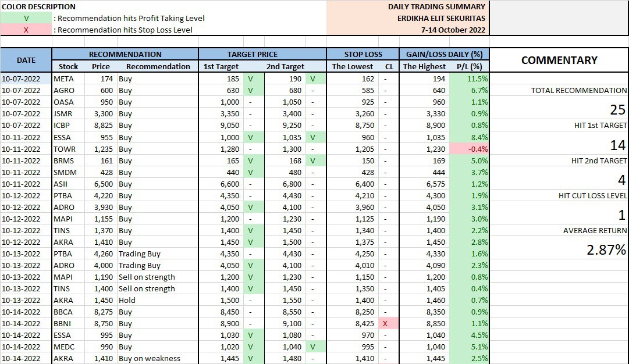Select the Hold recommendation cell
629x364 pixels.
pos(157,300)
